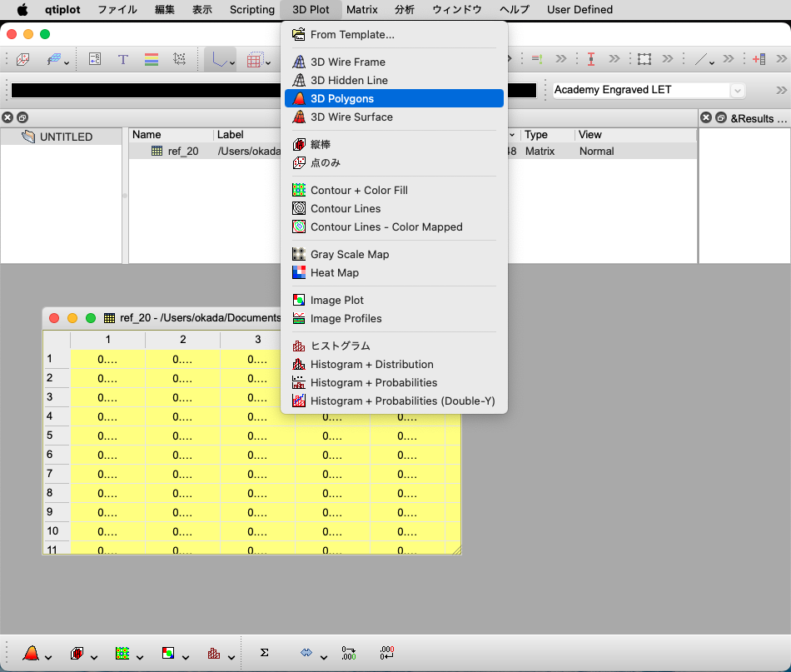This screenshot has width=791, height=672.
Task: Select Histogram + Distribution menu item
Action: pos(394,364)
